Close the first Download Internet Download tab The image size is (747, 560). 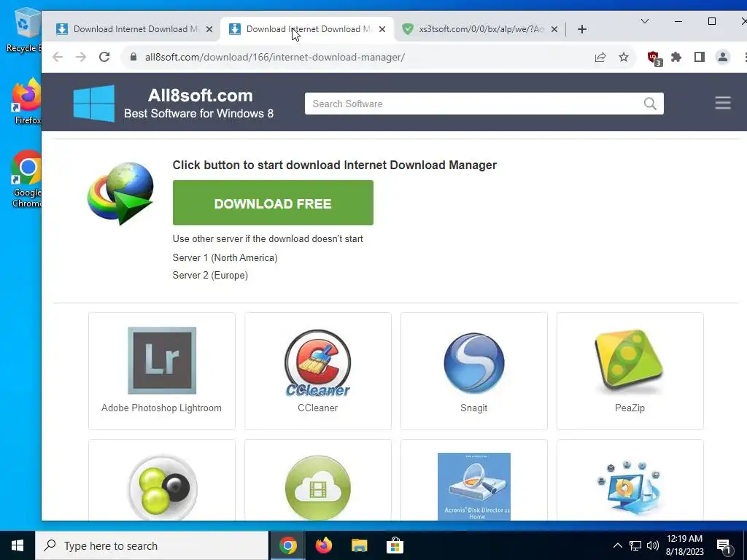coord(209,29)
